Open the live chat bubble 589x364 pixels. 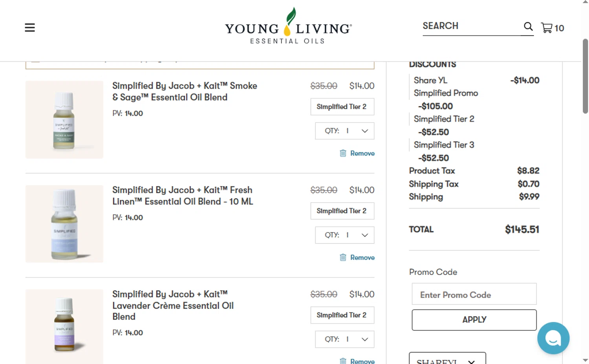(x=553, y=338)
